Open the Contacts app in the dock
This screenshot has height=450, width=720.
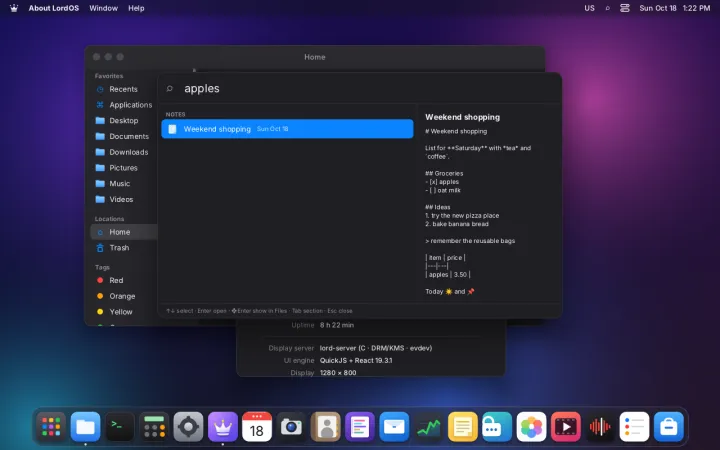click(326, 427)
